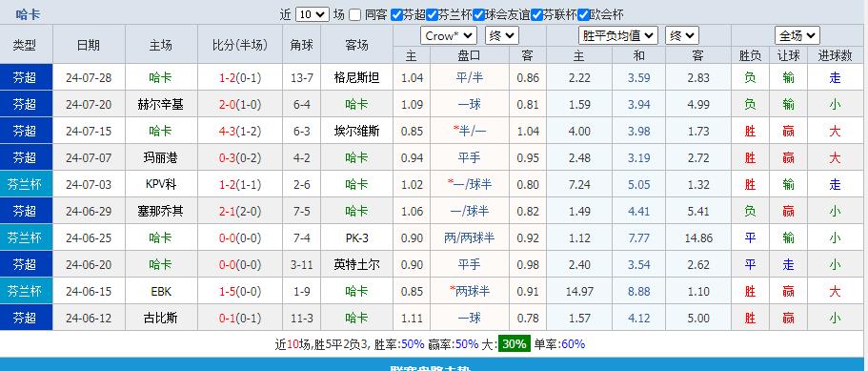Viewport: 868px width, 371px height.
Task: Click the *半/一 handicap in 埃尔维斯 row
Action: [470, 132]
